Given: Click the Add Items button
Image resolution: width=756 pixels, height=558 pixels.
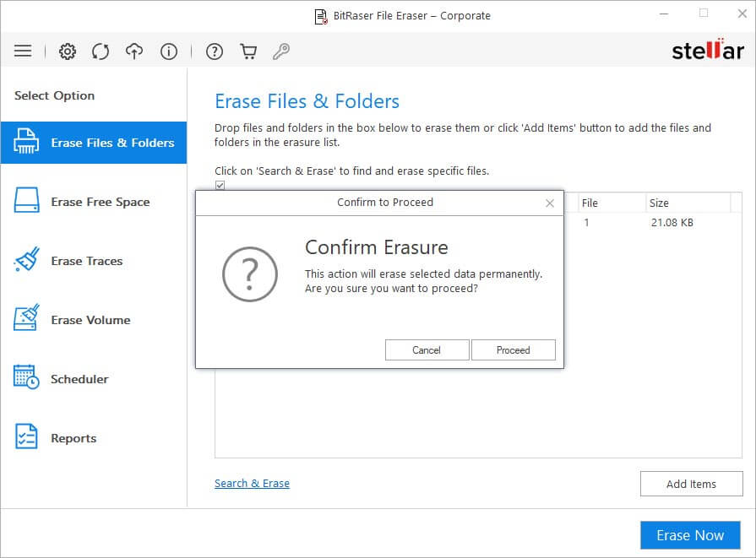Looking at the screenshot, I should click(692, 484).
